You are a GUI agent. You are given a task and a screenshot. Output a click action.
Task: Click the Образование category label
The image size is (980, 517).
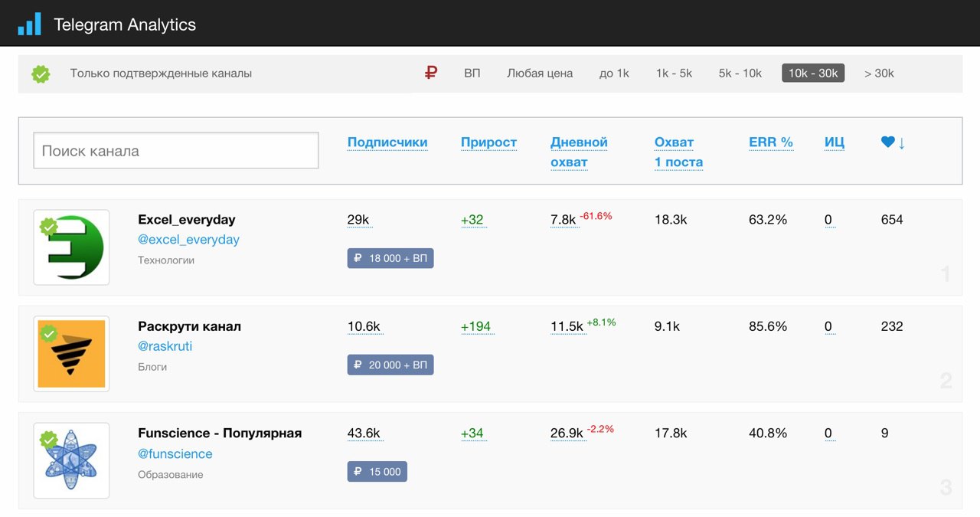pyautogui.click(x=171, y=474)
